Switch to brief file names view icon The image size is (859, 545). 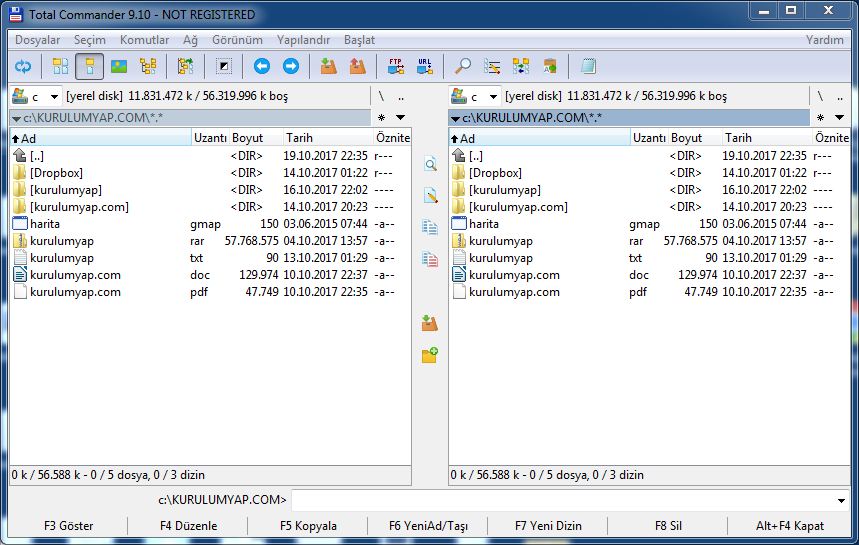click(x=60, y=67)
